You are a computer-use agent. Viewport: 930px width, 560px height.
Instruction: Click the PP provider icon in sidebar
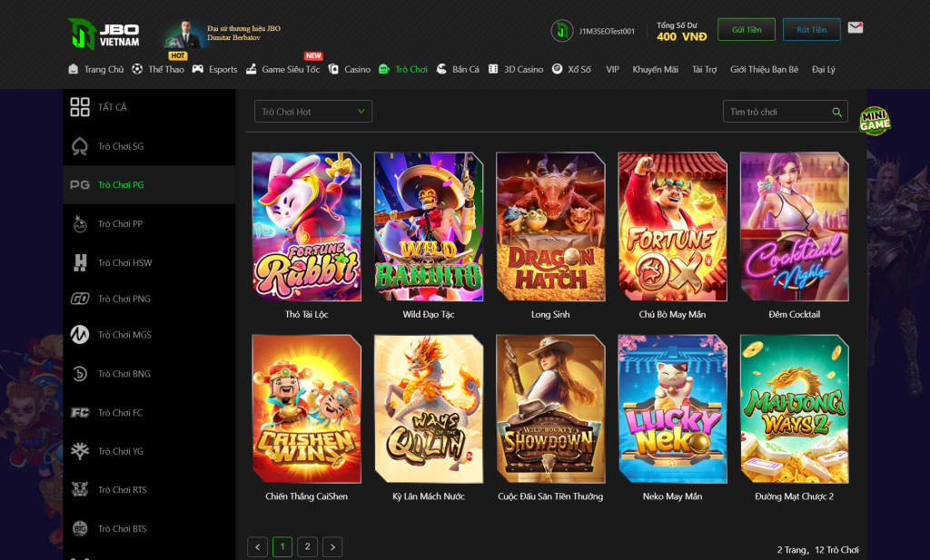point(80,224)
